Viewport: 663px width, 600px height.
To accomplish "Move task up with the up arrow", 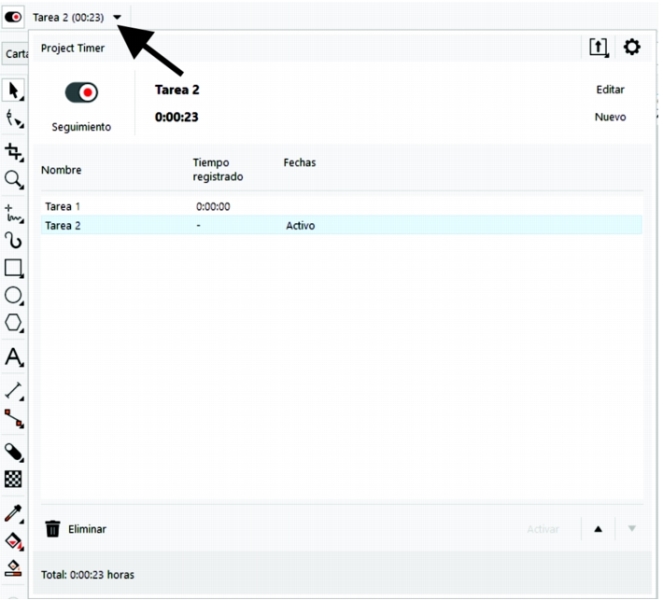I will click(x=598, y=529).
